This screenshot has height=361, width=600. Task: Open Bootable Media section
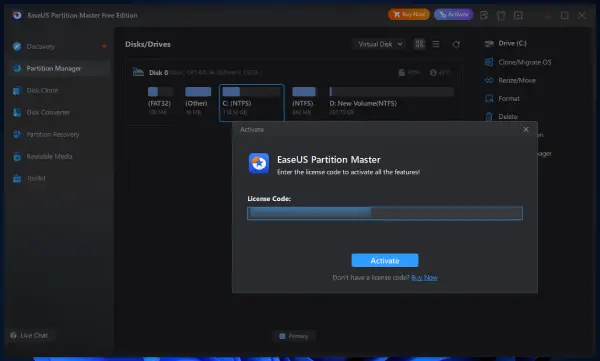coord(59,156)
